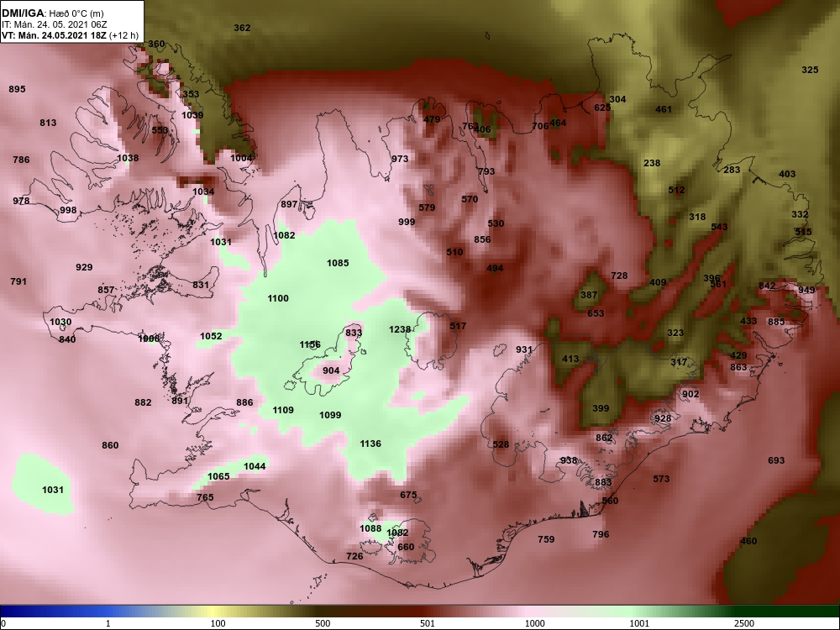This screenshot has height=630, width=840.
Task: Pick the map value 283
Action: (x=732, y=170)
